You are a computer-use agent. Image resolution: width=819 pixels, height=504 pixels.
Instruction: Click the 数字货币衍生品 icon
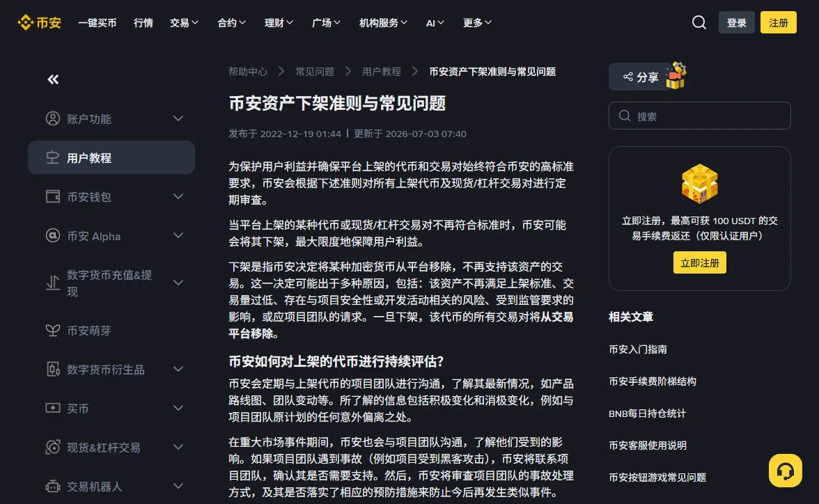coord(53,369)
